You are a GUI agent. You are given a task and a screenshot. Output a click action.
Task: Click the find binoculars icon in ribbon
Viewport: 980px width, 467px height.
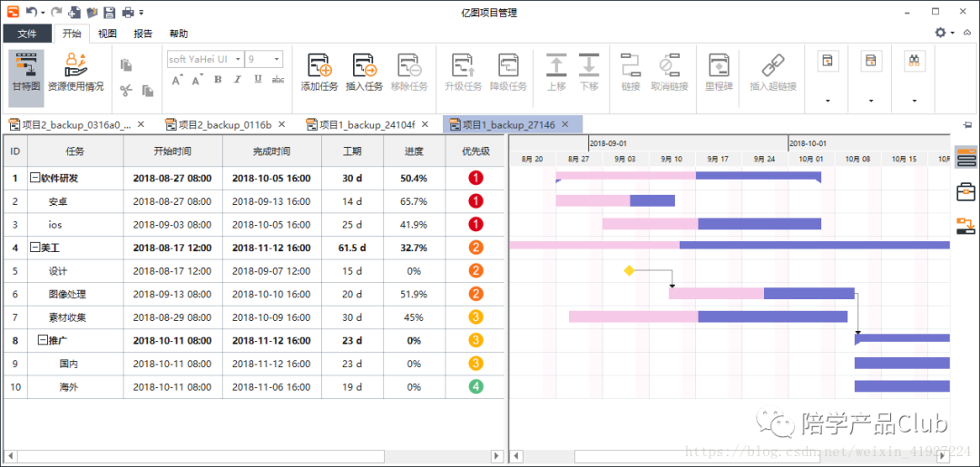pos(914,61)
